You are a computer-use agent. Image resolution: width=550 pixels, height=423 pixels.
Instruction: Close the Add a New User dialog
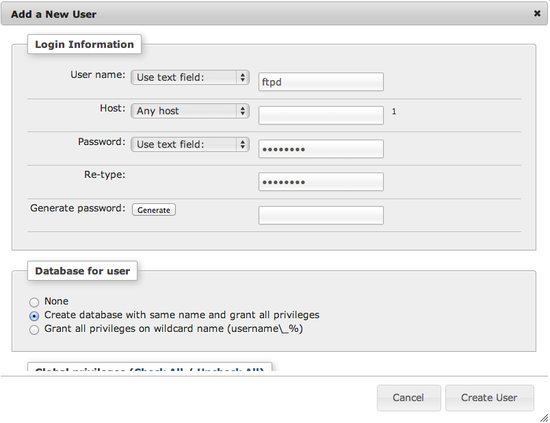pyautogui.click(x=537, y=13)
